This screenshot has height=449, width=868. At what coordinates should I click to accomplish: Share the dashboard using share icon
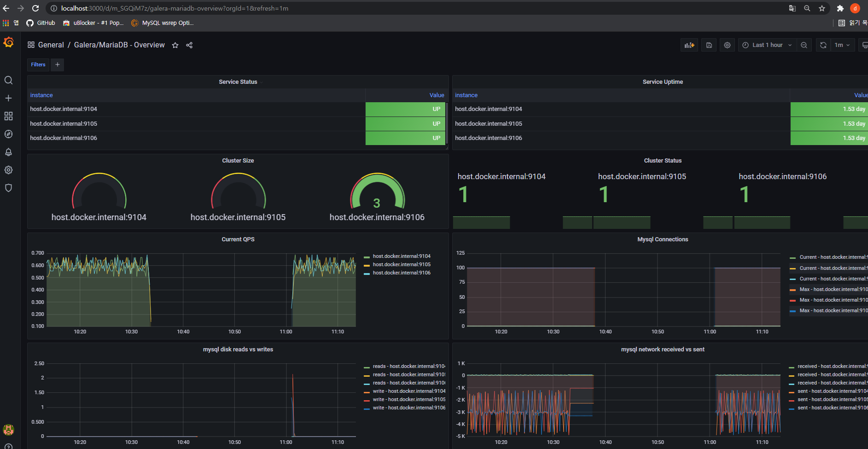pyautogui.click(x=189, y=45)
